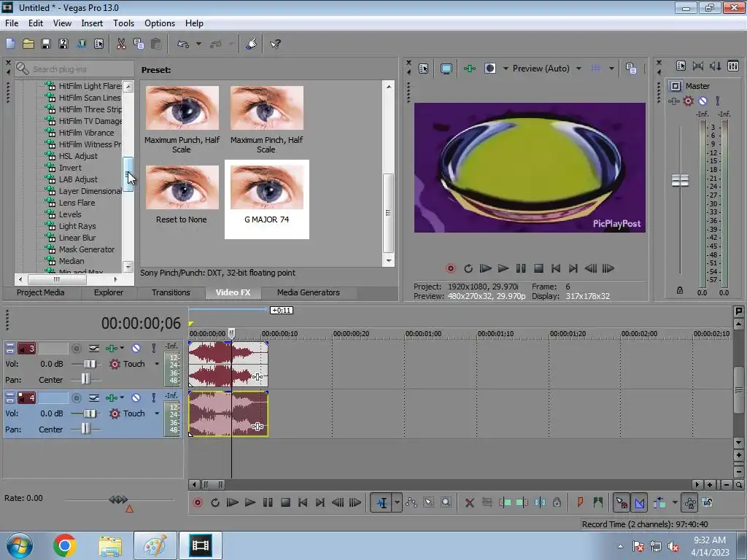Click the timeline record button
The height and width of the screenshot is (560, 747).
point(198,502)
